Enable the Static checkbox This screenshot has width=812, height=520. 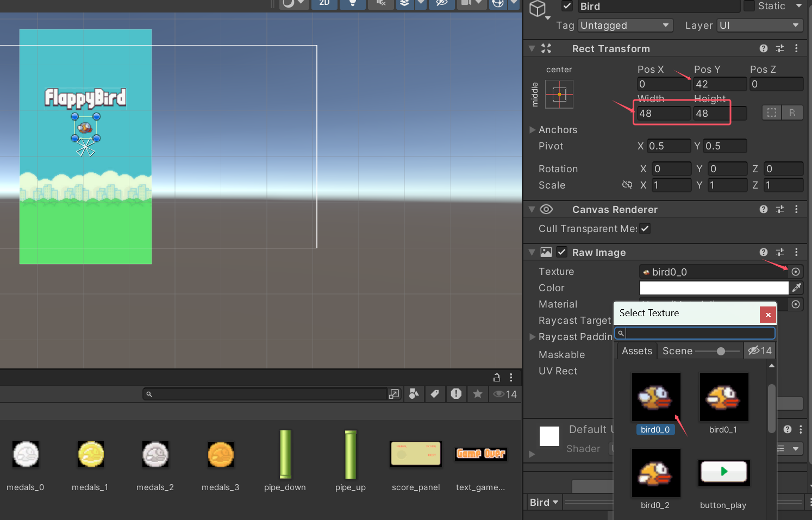(x=749, y=6)
